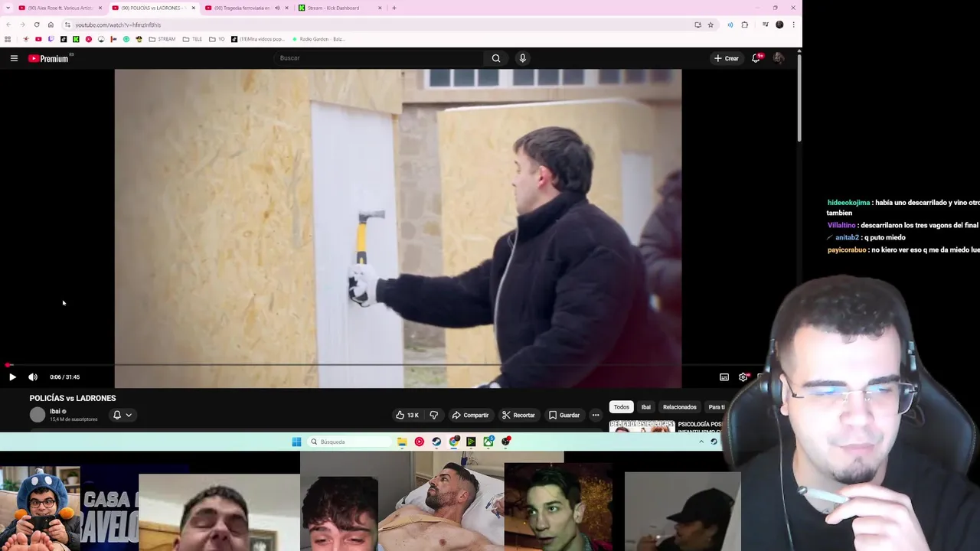This screenshot has width=980, height=551.
Task: Open the video player settings gear
Action: click(x=743, y=377)
